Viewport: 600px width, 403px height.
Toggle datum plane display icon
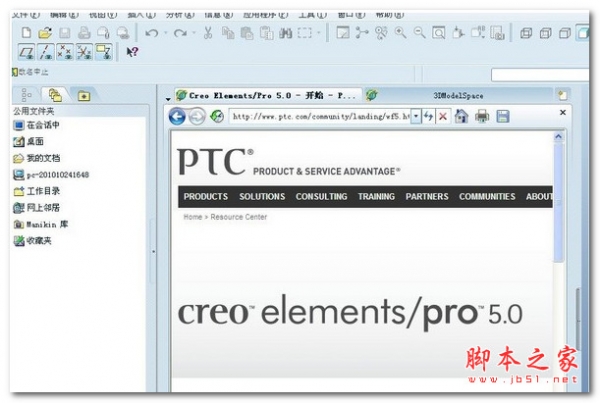27,52
